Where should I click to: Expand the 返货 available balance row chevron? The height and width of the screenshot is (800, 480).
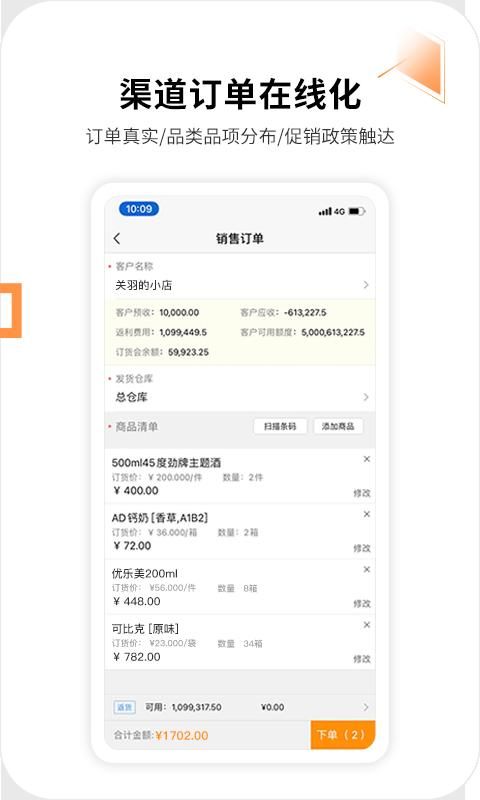click(366, 707)
